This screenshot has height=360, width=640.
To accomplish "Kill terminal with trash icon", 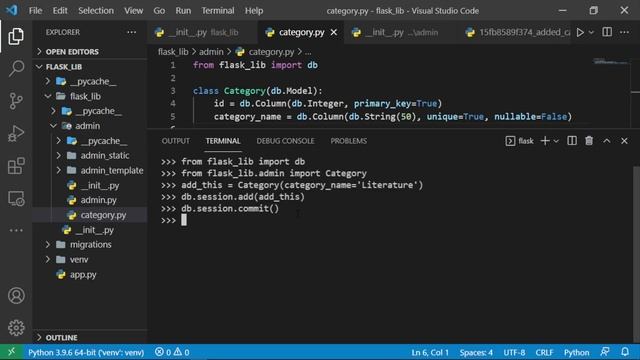I will 589,141.
